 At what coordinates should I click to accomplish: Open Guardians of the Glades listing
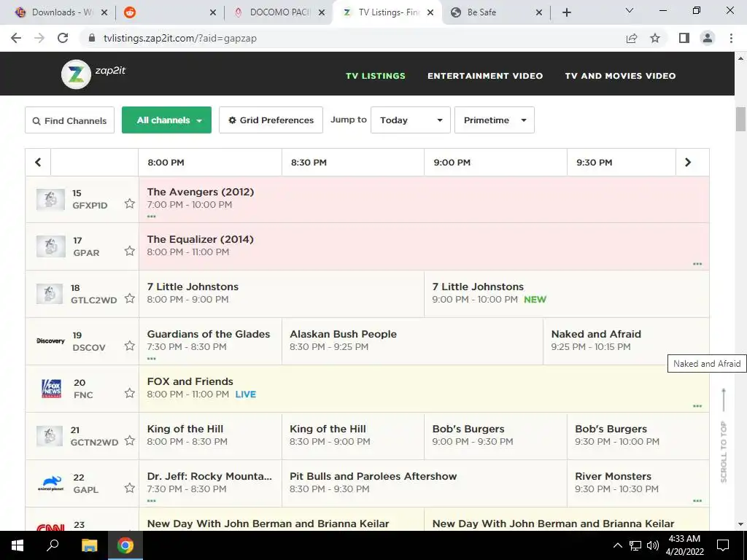point(210,341)
